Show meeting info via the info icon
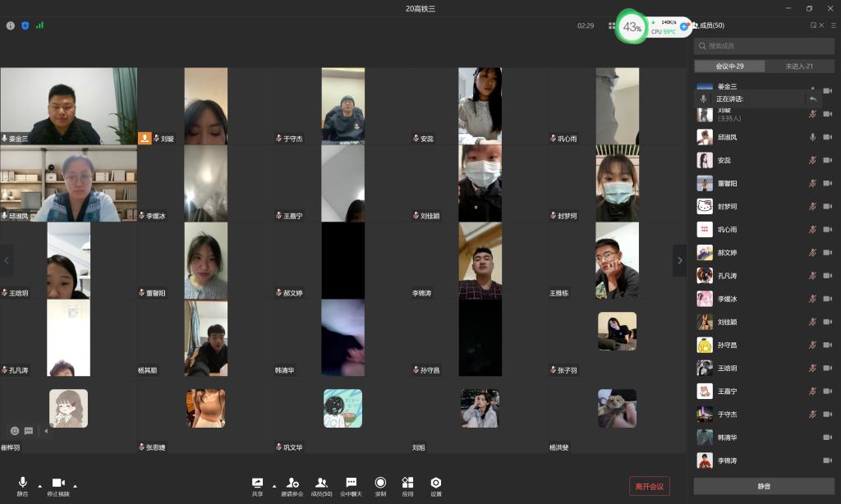The height and width of the screenshot is (504, 841). coord(10,25)
